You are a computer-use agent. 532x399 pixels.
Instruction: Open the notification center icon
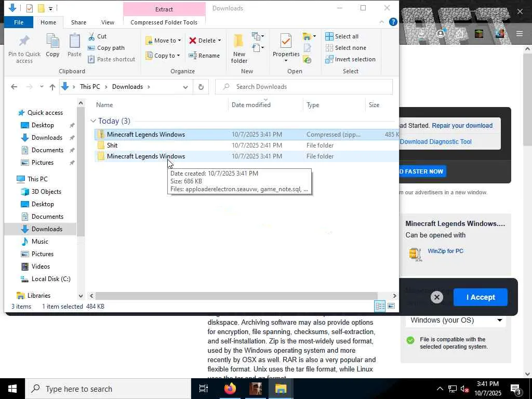point(516,389)
